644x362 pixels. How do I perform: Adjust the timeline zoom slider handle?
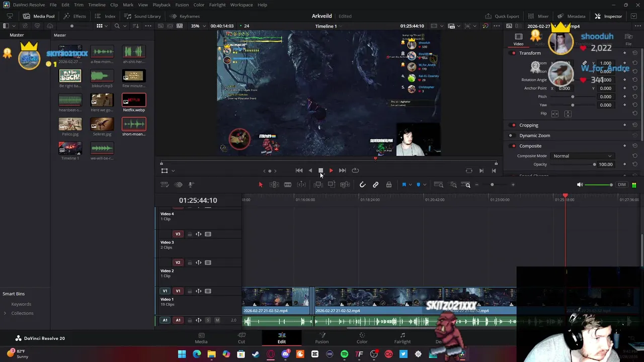(492, 185)
